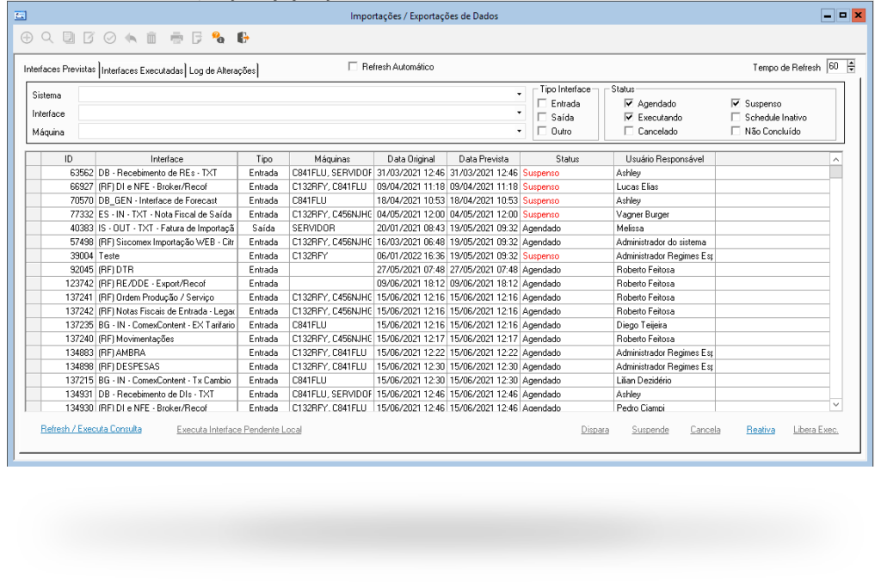Increase Tempo de Refresh value

click(x=851, y=63)
